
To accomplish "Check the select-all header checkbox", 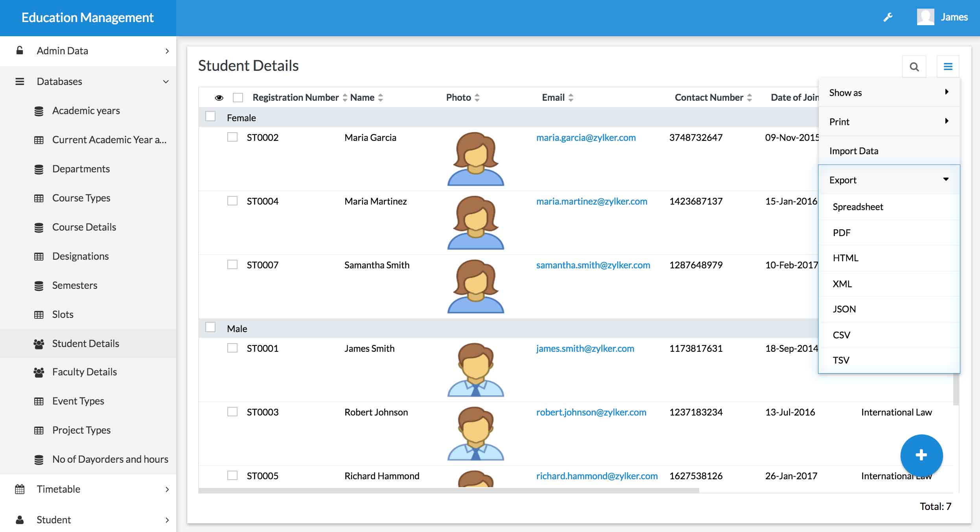I will [238, 97].
